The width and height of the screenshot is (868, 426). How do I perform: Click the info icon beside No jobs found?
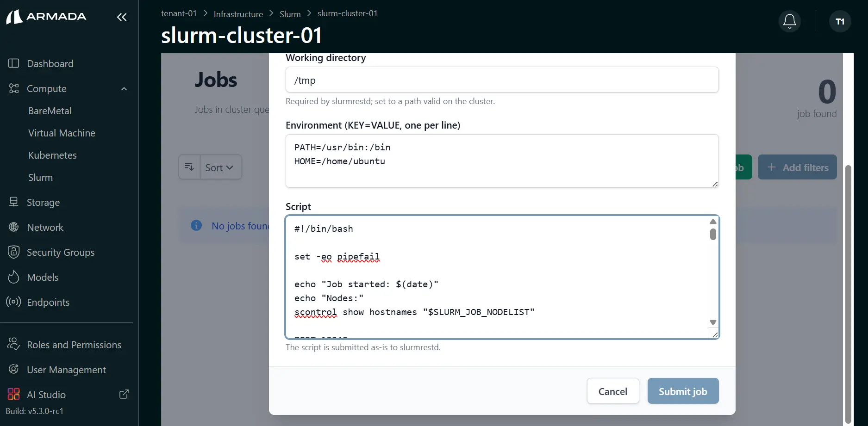[x=196, y=225]
